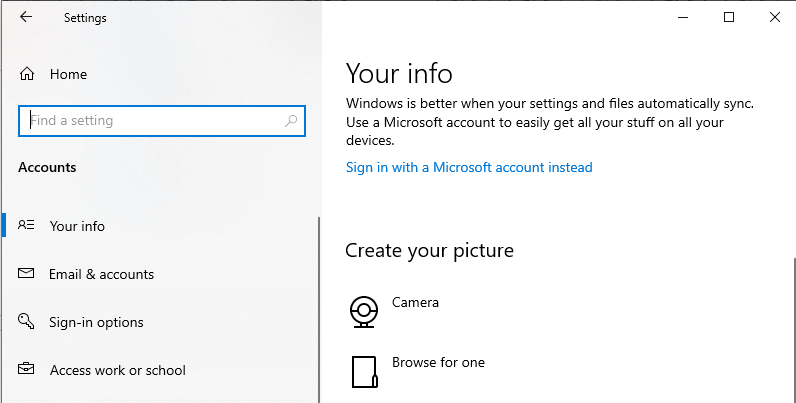Click the Sign-in options key icon

pos(26,321)
